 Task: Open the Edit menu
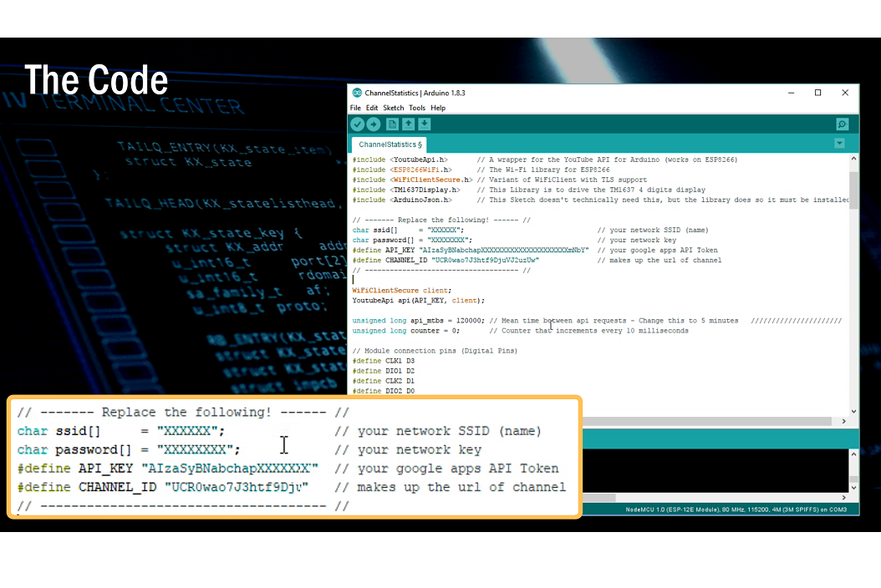(372, 108)
